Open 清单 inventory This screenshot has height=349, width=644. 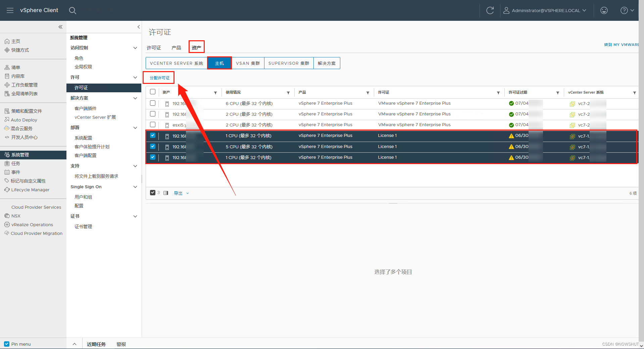click(x=12, y=67)
